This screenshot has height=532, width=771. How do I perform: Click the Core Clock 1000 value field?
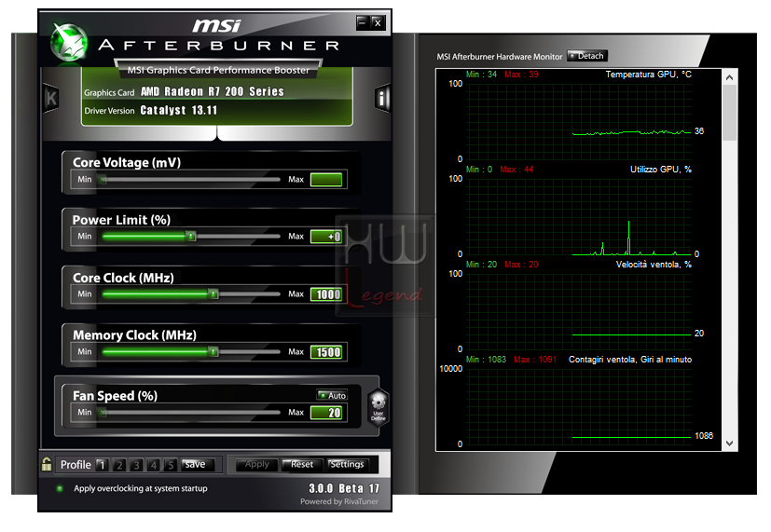[x=326, y=294]
